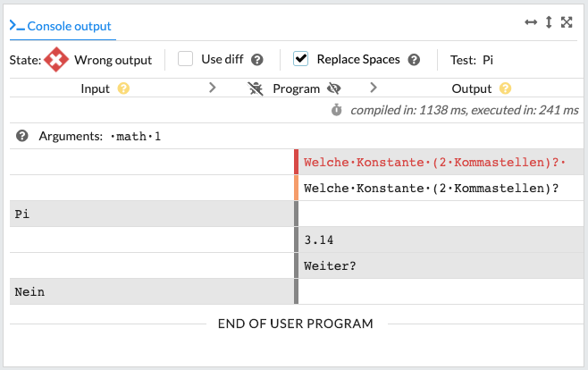Click the yellow help icon next to Input
The height and width of the screenshot is (370, 588).
(123, 88)
